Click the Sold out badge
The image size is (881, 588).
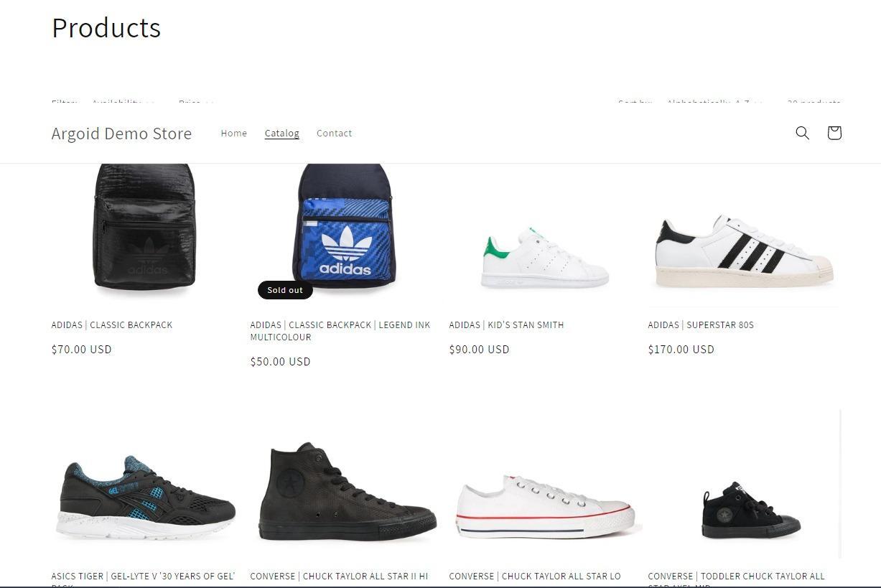(x=285, y=290)
